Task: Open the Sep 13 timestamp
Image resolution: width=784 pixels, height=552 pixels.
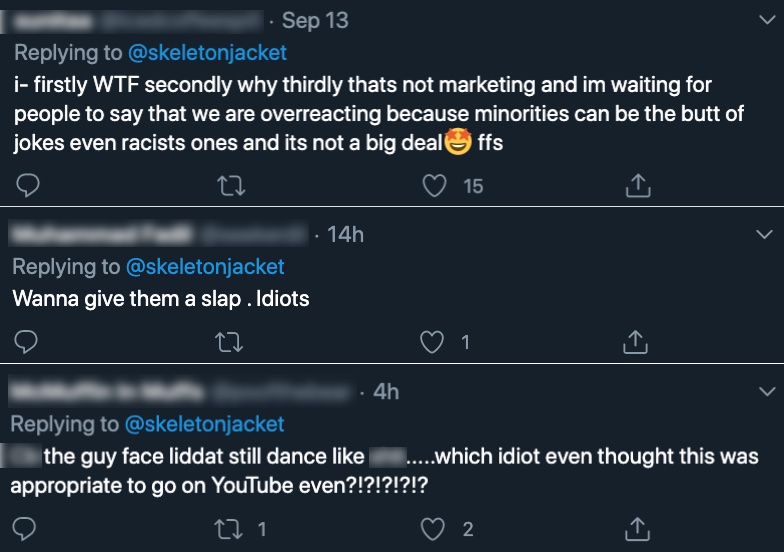Action: click(x=315, y=20)
